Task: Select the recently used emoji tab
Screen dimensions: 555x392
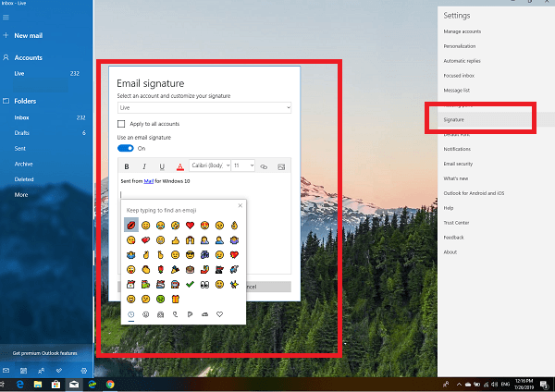Action: pyautogui.click(x=131, y=314)
